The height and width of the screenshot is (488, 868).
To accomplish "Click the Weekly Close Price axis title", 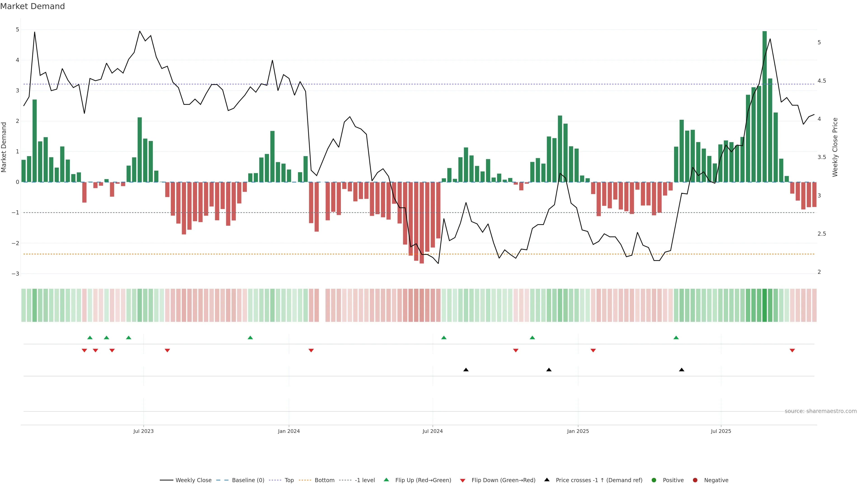I will (x=835, y=147).
